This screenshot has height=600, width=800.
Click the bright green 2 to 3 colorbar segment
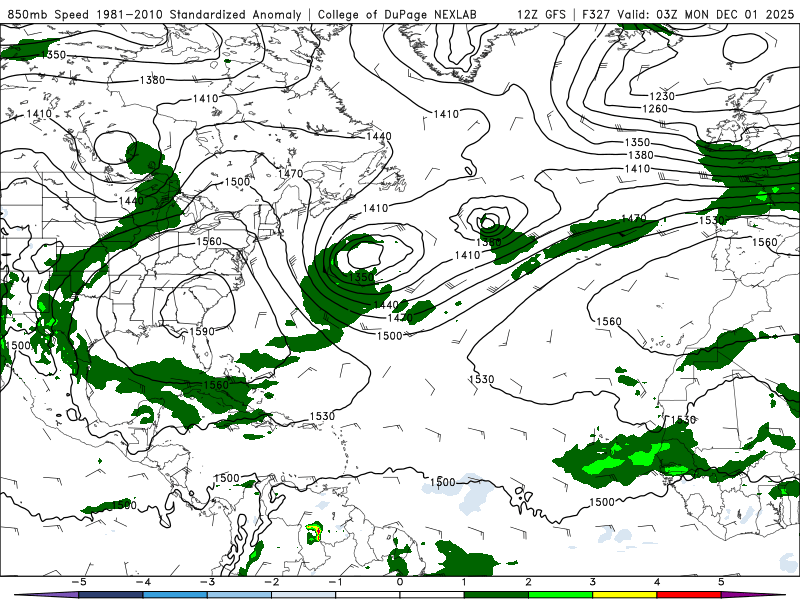561,595
